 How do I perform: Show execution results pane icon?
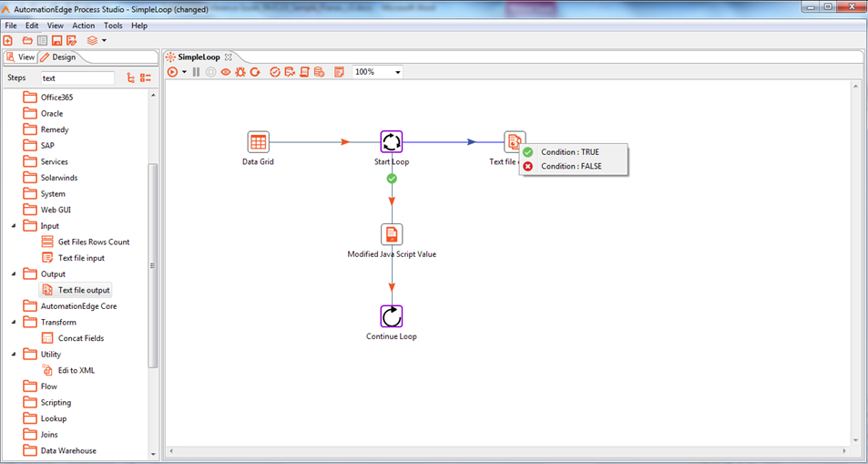pos(339,72)
